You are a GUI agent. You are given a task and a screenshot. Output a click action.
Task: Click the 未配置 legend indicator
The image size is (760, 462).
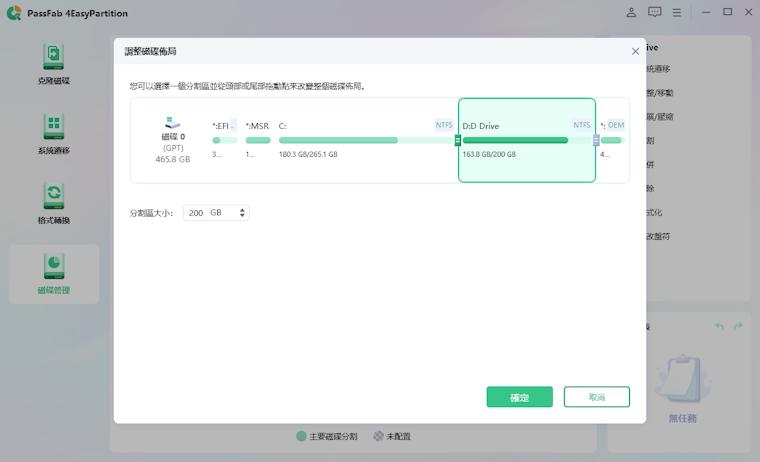[378, 436]
